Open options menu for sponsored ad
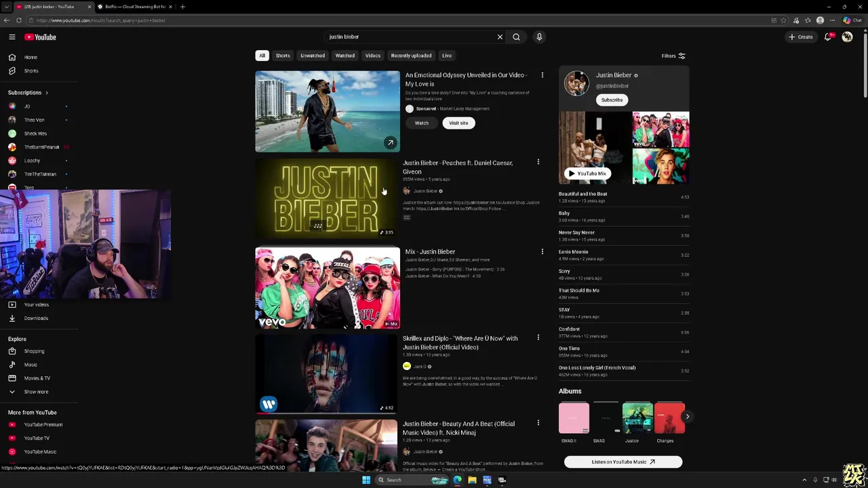Viewport: 868px width, 488px height. (542, 75)
